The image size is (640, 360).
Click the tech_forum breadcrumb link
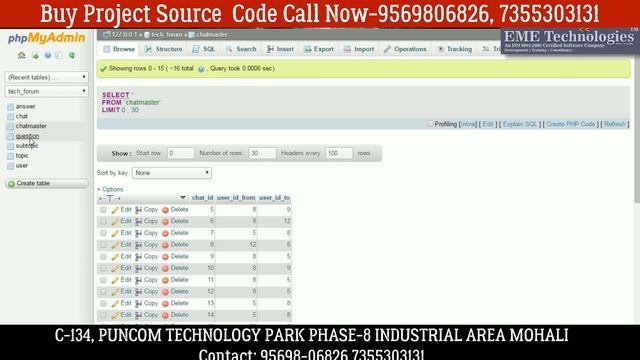[x=167, y=35]
